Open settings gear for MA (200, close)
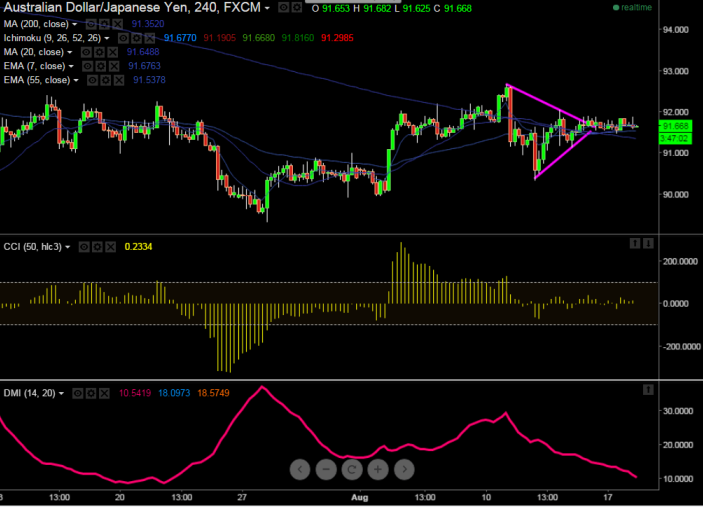703x507 pixels. [104, 24]
